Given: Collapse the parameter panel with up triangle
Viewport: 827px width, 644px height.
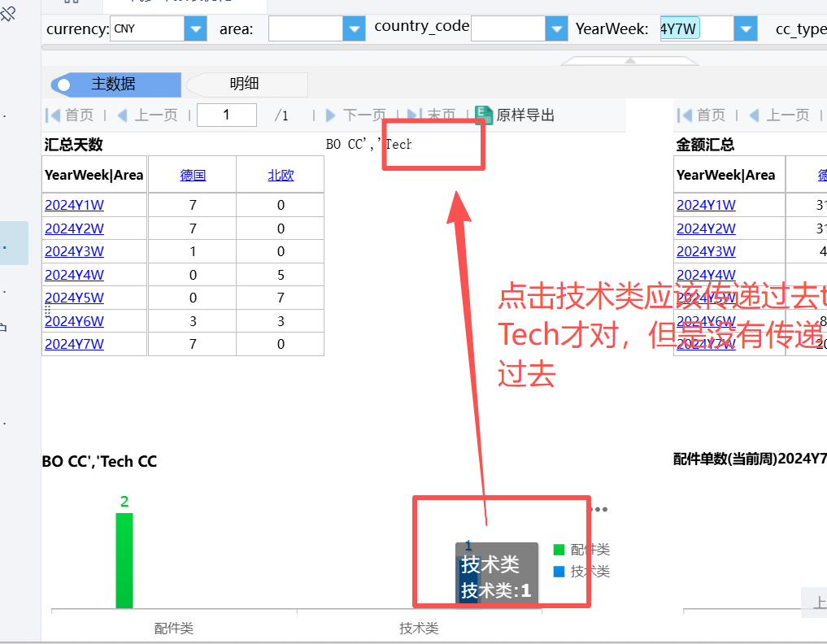Looking at the screenshot, I should pos(629,61).
